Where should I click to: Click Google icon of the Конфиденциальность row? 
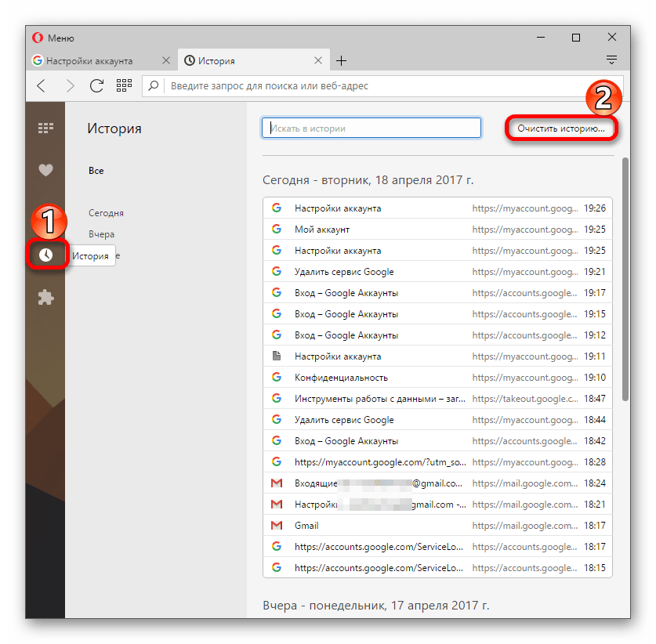point(277,377)
